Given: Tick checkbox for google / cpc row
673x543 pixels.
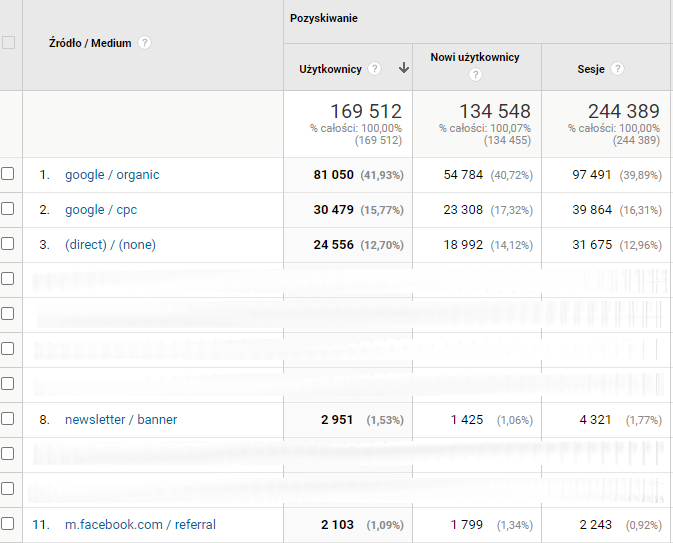Looking at the screenshot, I should (8, 209).
